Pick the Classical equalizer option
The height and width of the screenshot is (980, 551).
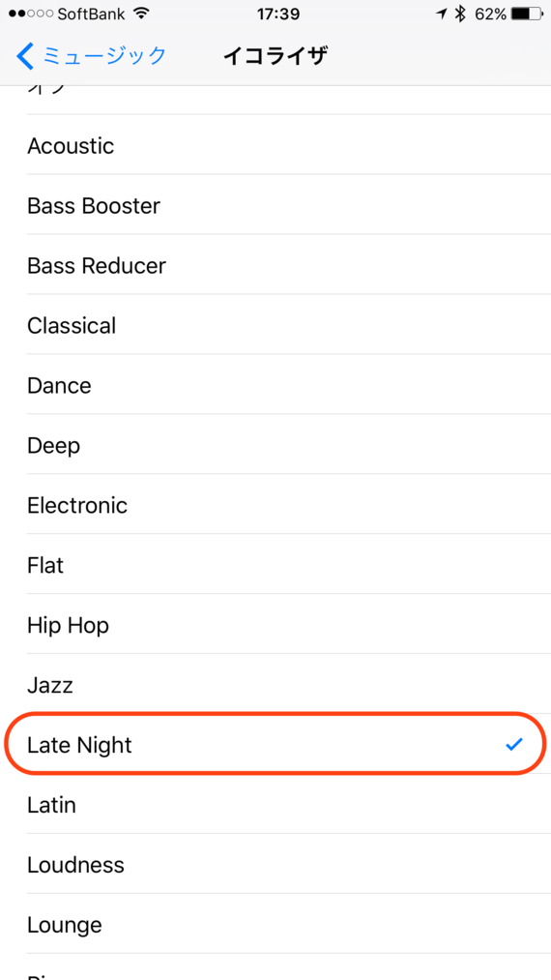pyautogui.click(x=275, y=326)
